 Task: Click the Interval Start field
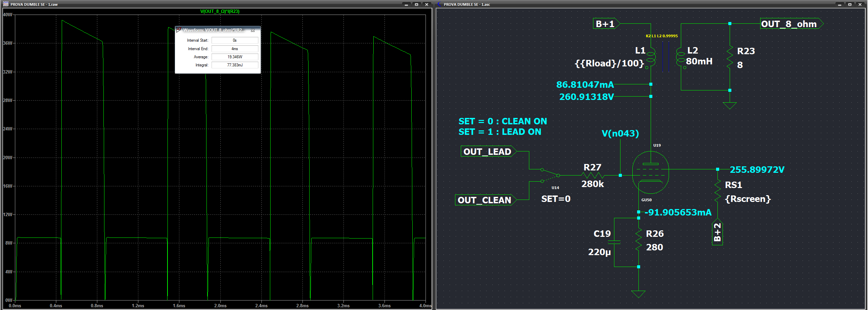click(x=235, y=40)
